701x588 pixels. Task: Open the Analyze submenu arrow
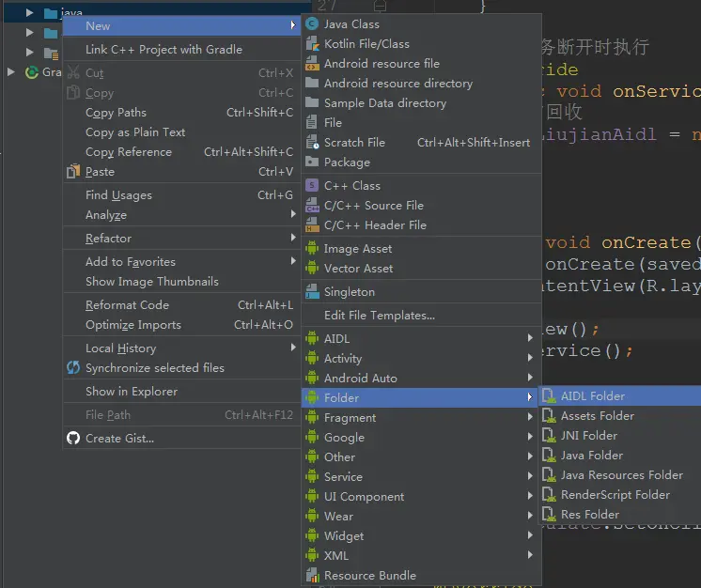click(293, 214)
